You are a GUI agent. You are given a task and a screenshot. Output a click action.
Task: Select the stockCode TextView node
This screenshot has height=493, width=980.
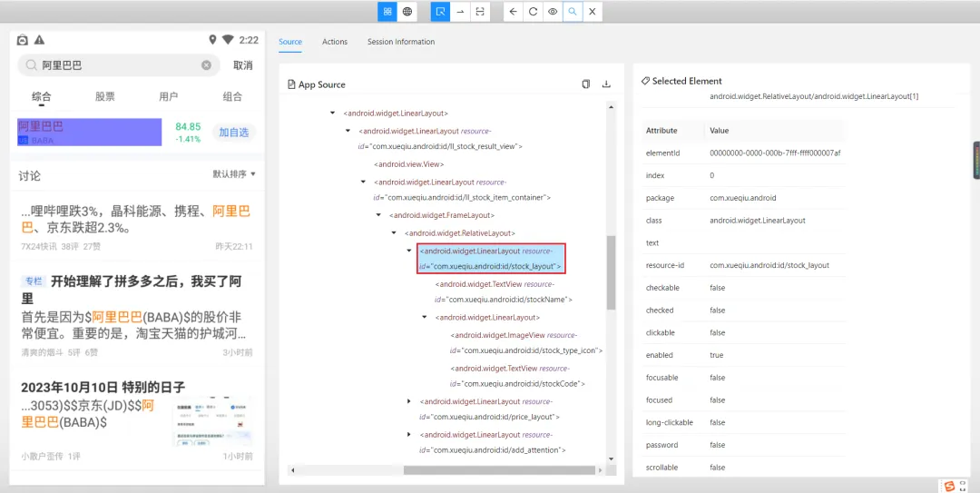point(517,376)
